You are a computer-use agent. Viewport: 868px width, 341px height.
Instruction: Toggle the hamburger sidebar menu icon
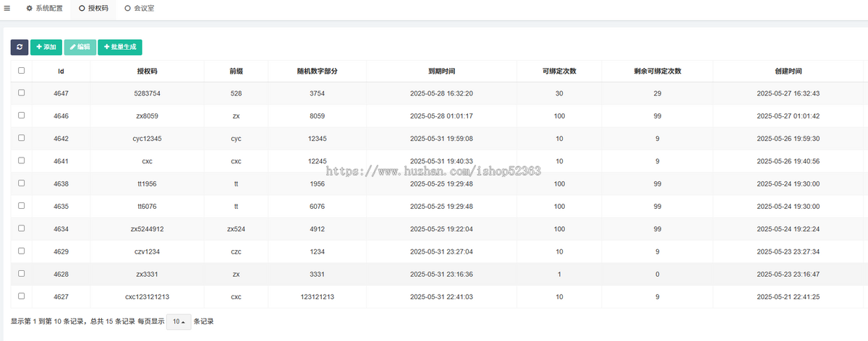7,9
